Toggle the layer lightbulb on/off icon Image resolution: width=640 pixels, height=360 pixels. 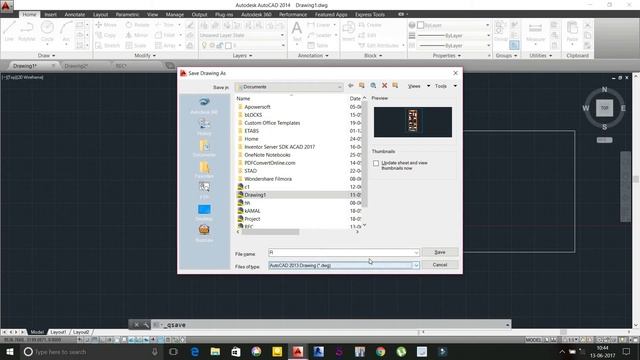(x=204, y=45)
